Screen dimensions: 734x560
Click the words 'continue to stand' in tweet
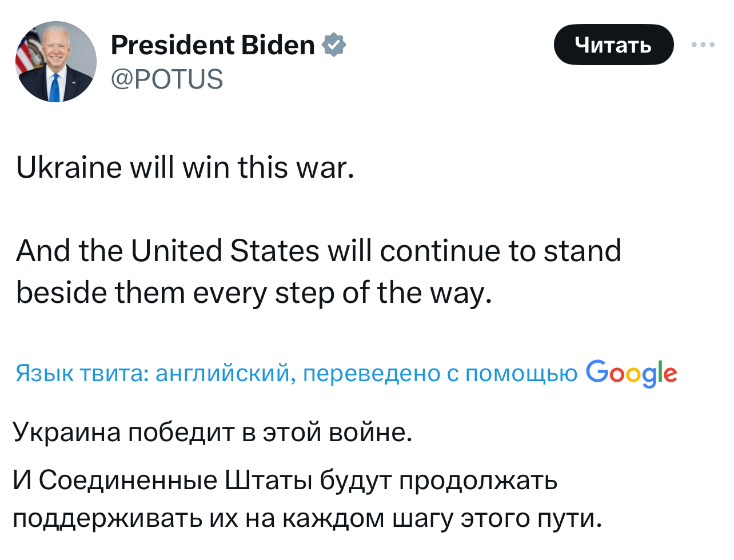point(500,251)
